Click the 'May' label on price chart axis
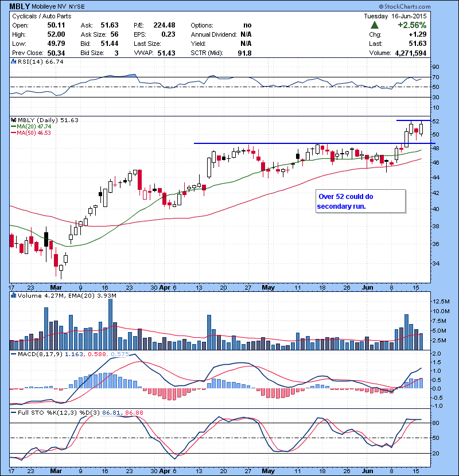 [269, 287]
